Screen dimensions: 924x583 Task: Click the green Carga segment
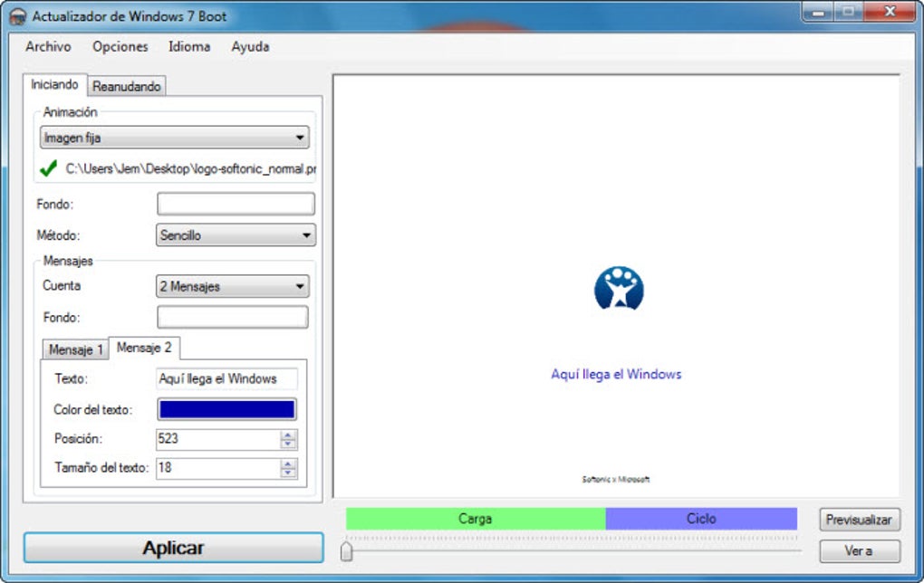click(x=476, y=519)
